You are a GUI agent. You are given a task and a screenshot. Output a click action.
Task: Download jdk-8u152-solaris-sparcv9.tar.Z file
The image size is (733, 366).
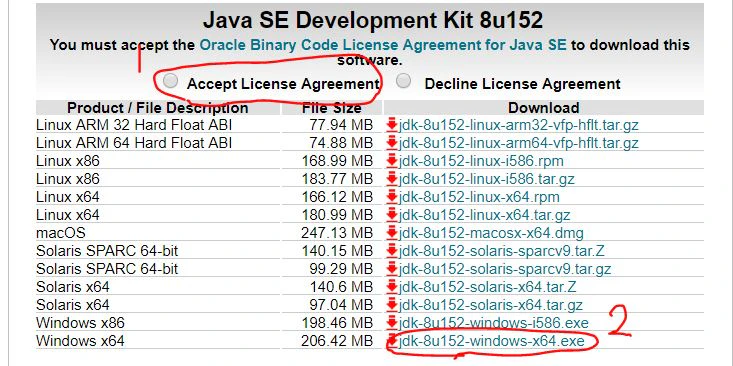coord(502,251)
